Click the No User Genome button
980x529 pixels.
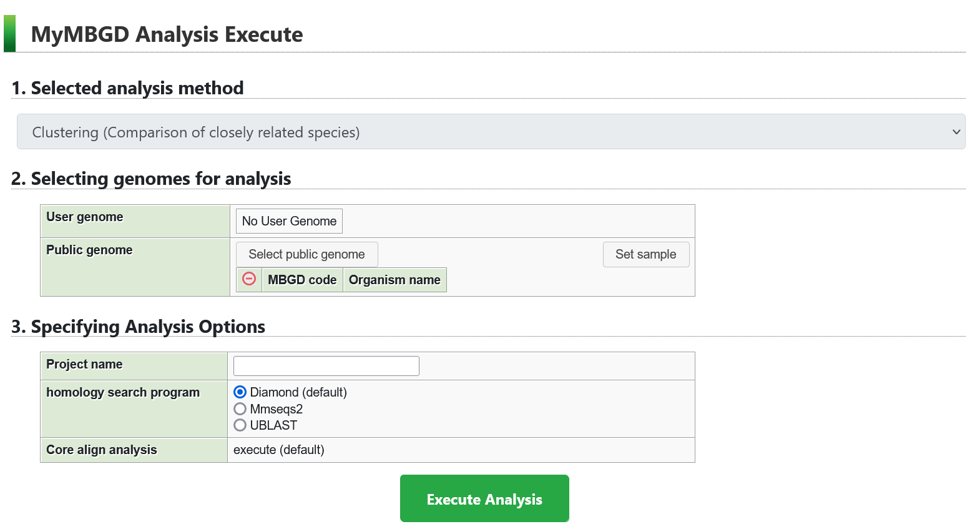[x=289, y=221]
